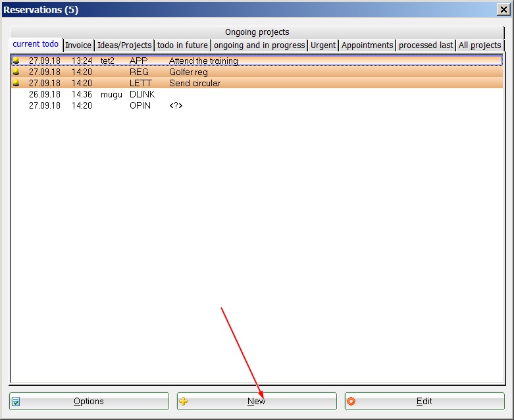Click the yellow plus icon on New button
The width and height of the screenshot is (514, 420).
(x=184, y=401)
